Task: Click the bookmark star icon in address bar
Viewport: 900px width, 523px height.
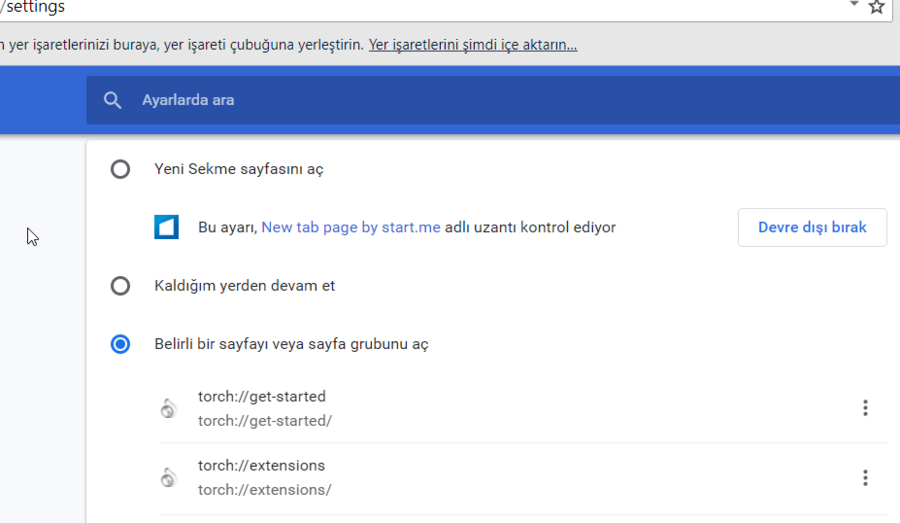Action: [x=877, y=7]
